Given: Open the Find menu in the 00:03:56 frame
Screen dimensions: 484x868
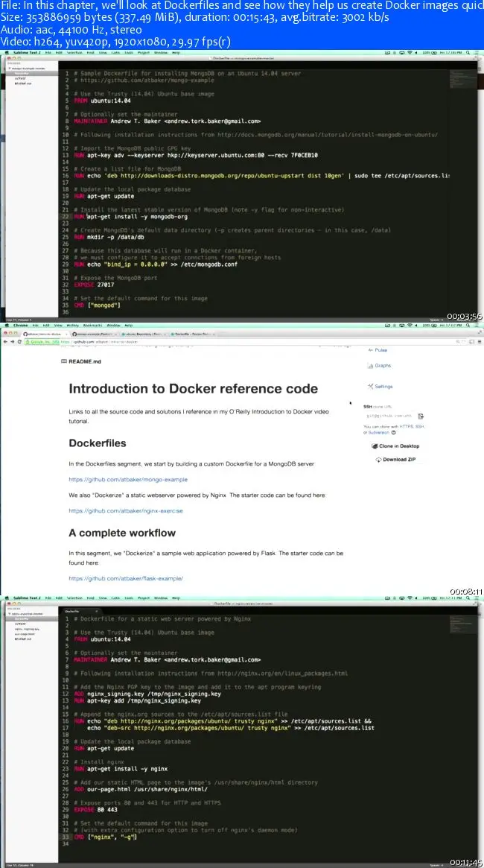Looking at the screenshot, I should tap(89, 53).
